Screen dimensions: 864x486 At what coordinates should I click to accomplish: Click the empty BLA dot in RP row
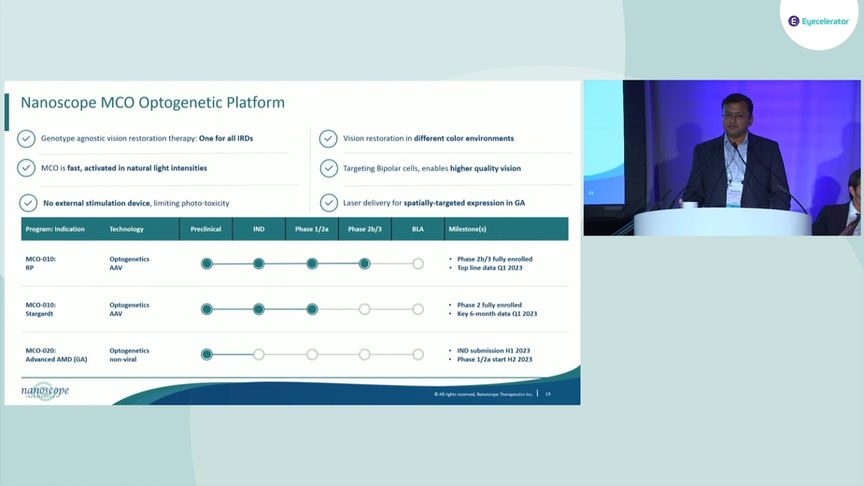pos(418,264)
